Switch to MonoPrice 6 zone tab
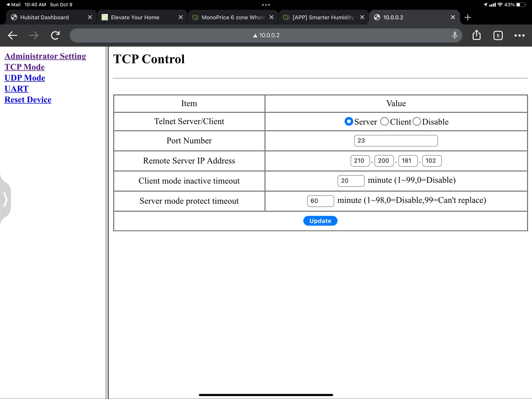 coord(233,17)
